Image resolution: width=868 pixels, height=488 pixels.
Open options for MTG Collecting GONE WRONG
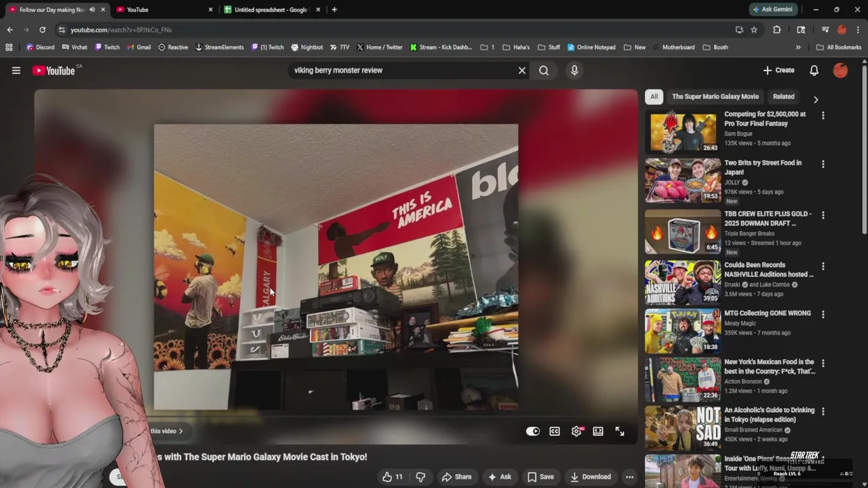(x=823, y=314)
